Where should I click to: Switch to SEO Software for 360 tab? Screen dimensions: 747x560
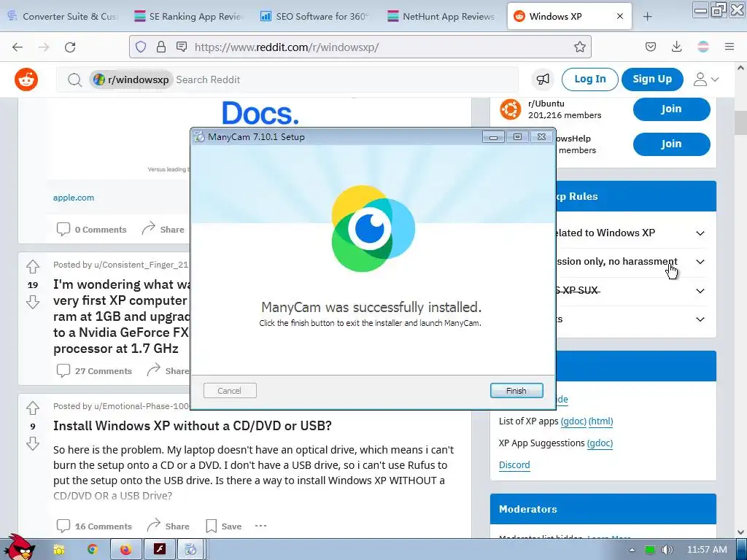point(315,16)
